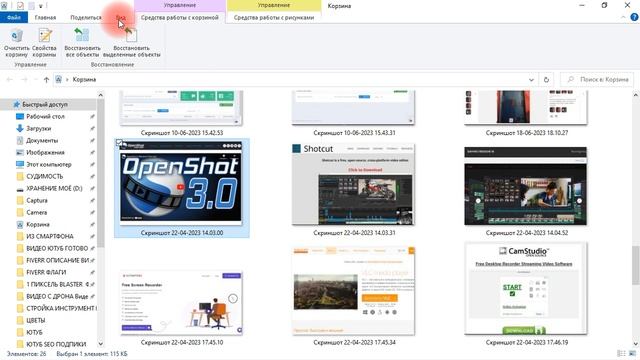Refresh the Корзина folder view

[x=546, y=80]
